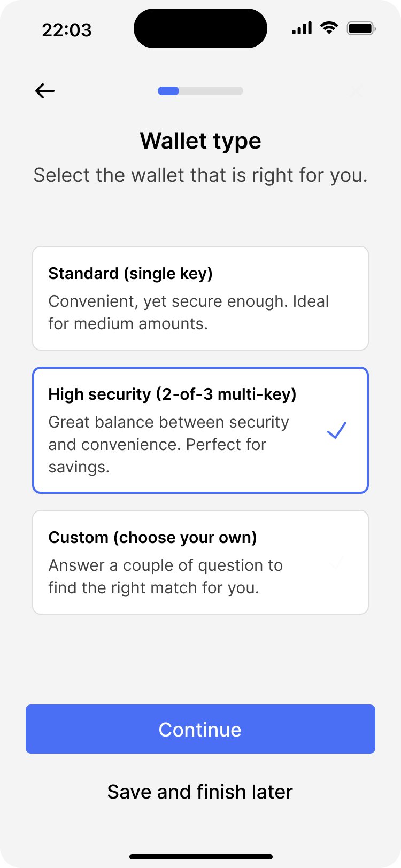Choose the High security (2-of-3 multi-key) title
The image size is (401, 868).
[172, 394]
